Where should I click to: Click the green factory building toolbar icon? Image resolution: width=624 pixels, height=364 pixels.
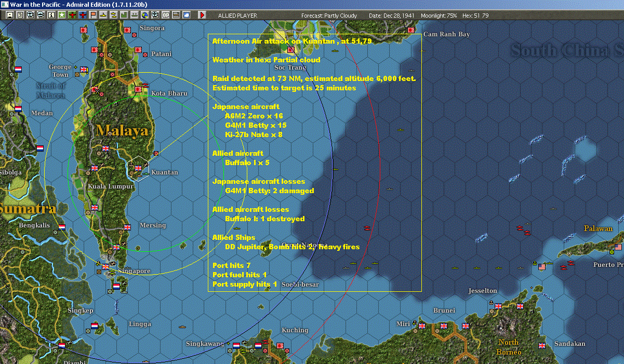[124, 15]
